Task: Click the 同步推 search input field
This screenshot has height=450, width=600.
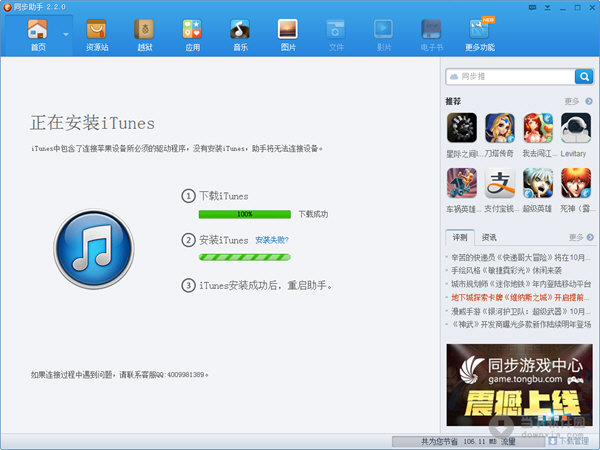Action: pos(510,77)
